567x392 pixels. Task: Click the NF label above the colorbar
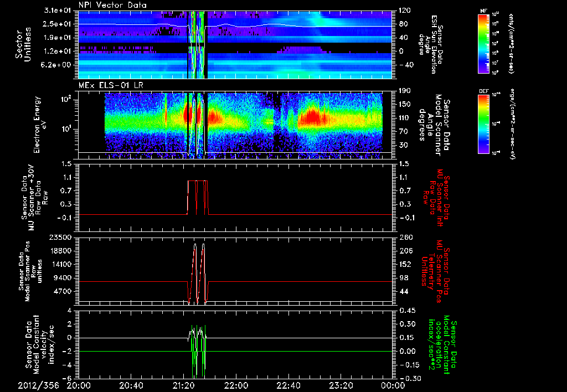coord(484,11)
